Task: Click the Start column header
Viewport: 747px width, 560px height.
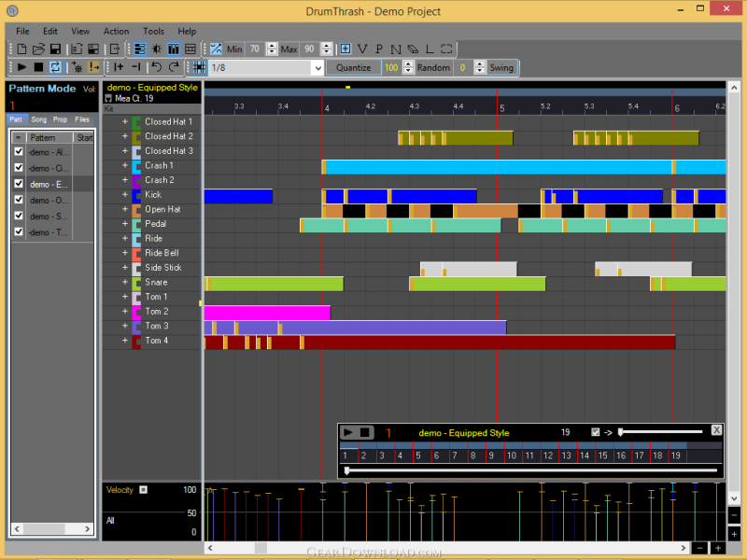Action: click(x=84, y=137)
